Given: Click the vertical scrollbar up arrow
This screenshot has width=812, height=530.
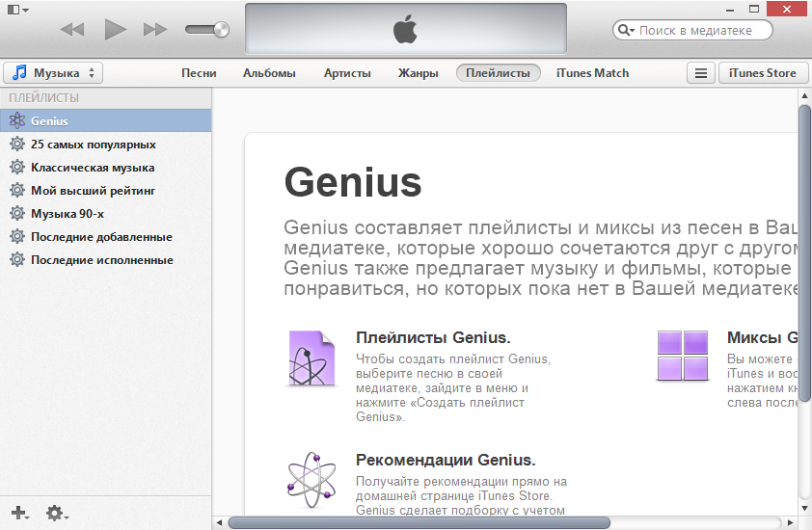Looking at the screenshot, I should click(x=804, y=95).
